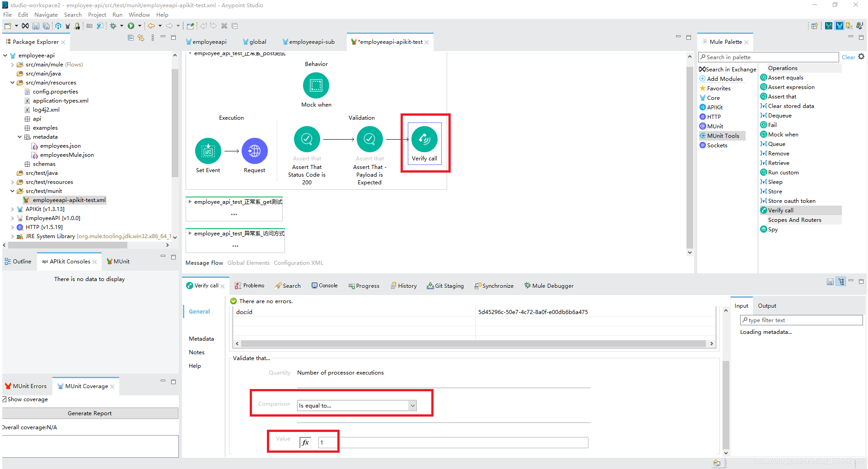Viewport: 868px width, 469px height.
Task: Collapse the src/main/resources folder
Action: [12, 83]
